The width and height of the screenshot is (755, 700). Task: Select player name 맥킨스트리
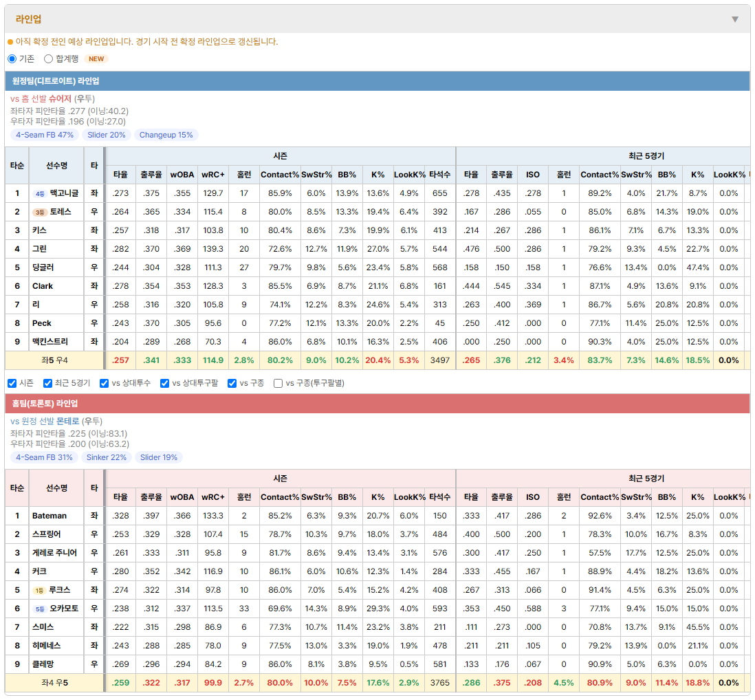click(50, 342)
